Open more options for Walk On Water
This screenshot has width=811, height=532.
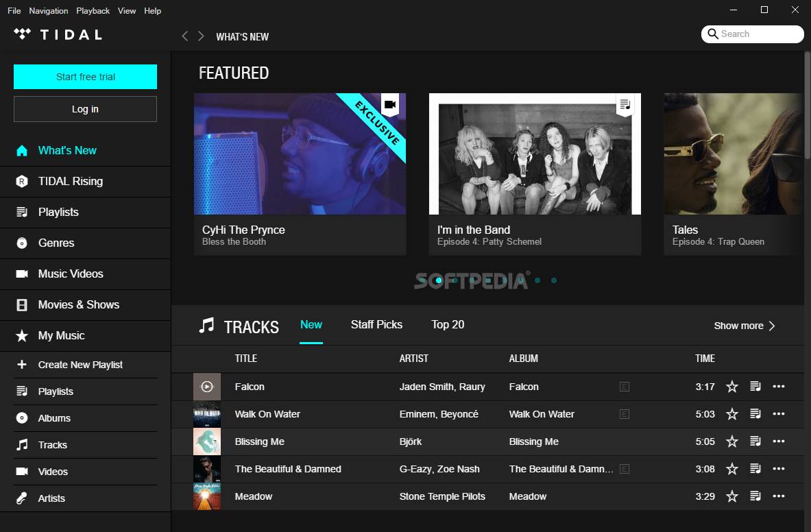(x=778, y=413)
